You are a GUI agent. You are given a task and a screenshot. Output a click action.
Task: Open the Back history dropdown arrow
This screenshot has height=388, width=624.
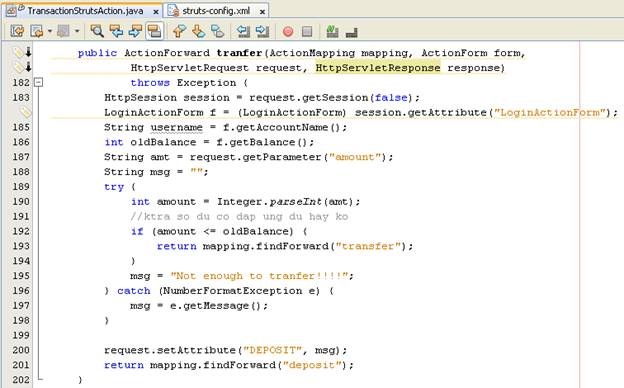click(50, 31)
